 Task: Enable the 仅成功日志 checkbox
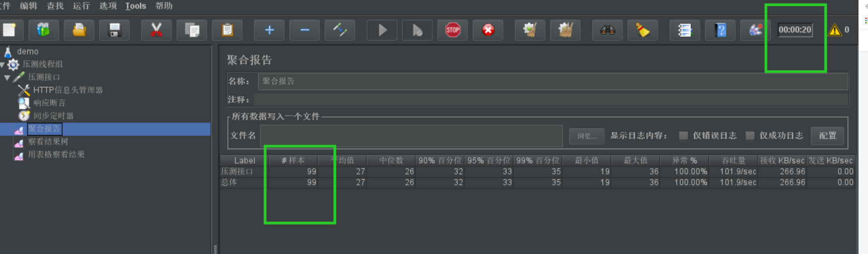coord(750,136)
